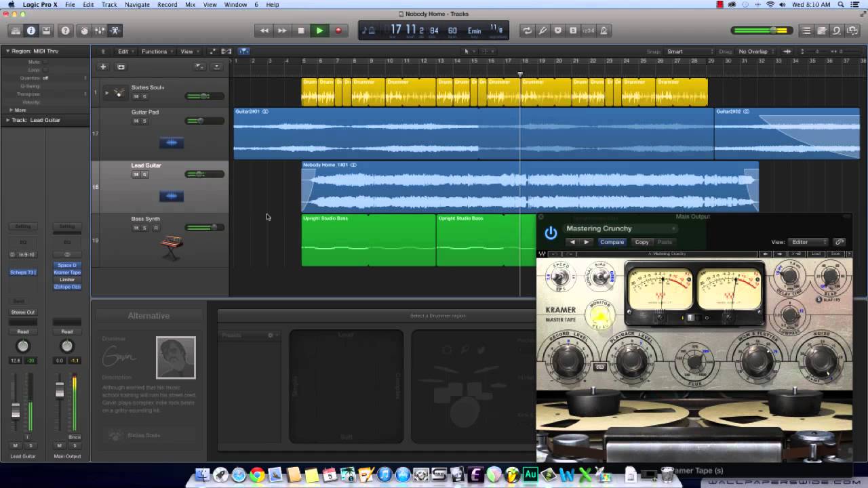Click Compare in the plugin window
Screen dimensions: 868x488
click(x=612, y=242)
